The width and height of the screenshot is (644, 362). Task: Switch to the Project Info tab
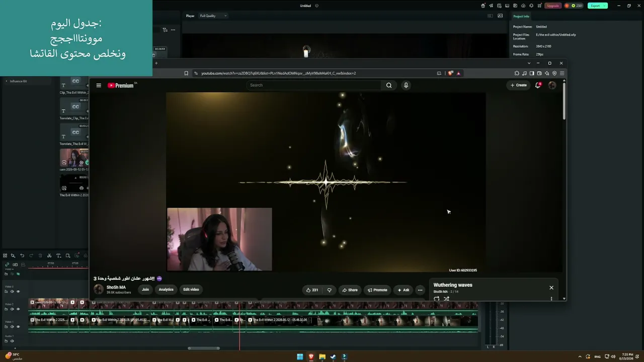point(521,16)
